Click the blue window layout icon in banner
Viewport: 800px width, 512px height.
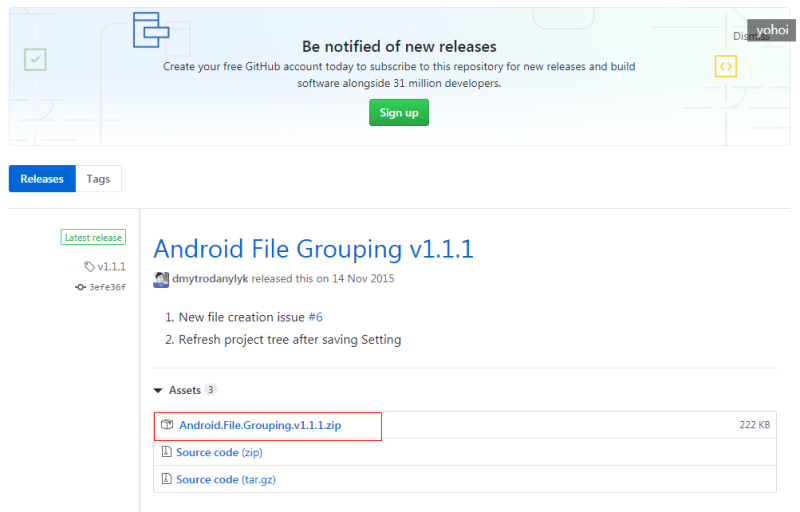click(x=151, y=30)
